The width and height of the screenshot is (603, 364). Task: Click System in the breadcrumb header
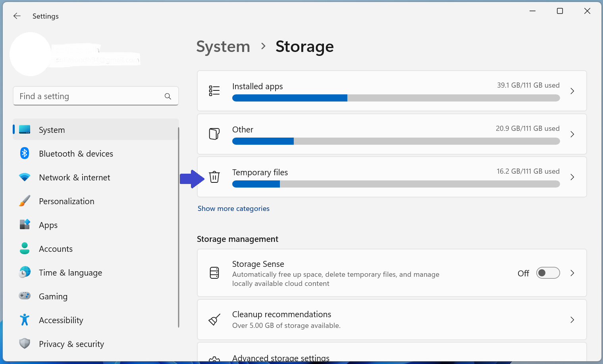[x=223, y=47]
